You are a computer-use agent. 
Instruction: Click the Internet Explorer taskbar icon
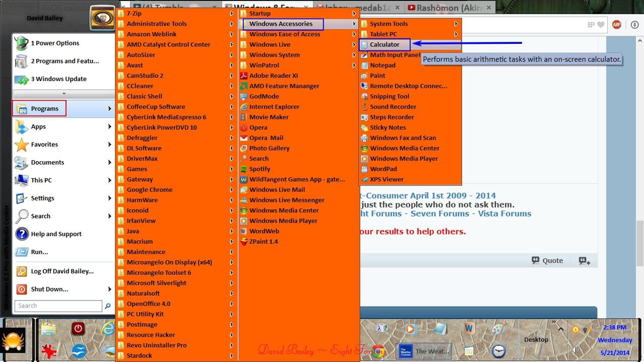[x=107, y=329]
